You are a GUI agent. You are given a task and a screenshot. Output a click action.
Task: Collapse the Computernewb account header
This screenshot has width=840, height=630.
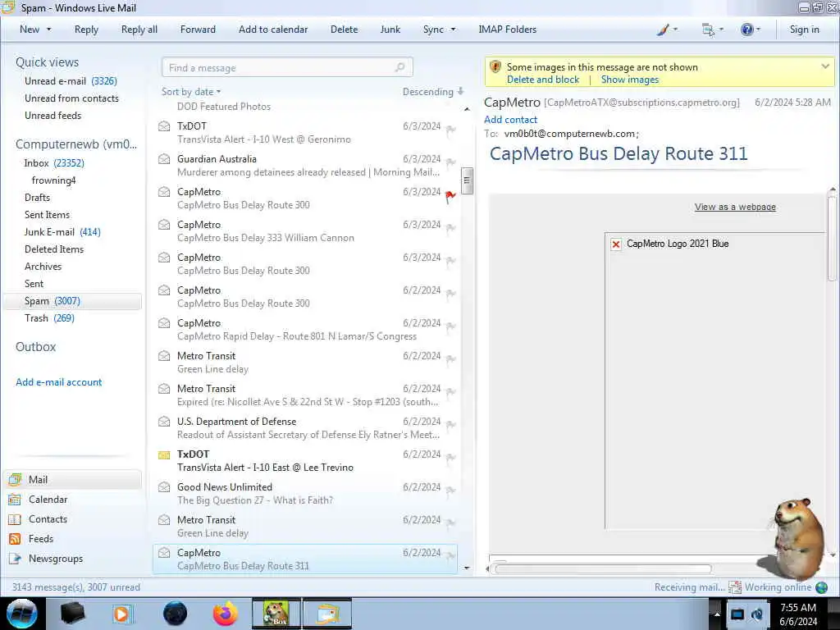(75, 144)
